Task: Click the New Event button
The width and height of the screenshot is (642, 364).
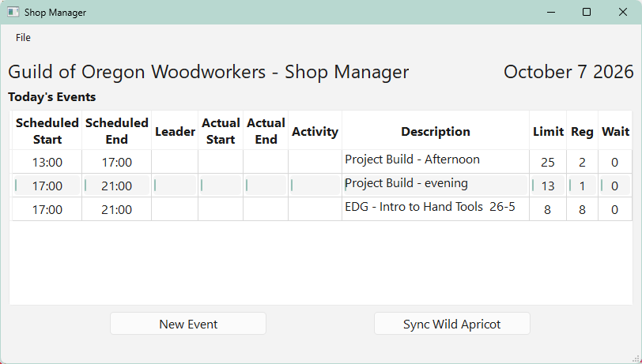Action: pos(188,324)
